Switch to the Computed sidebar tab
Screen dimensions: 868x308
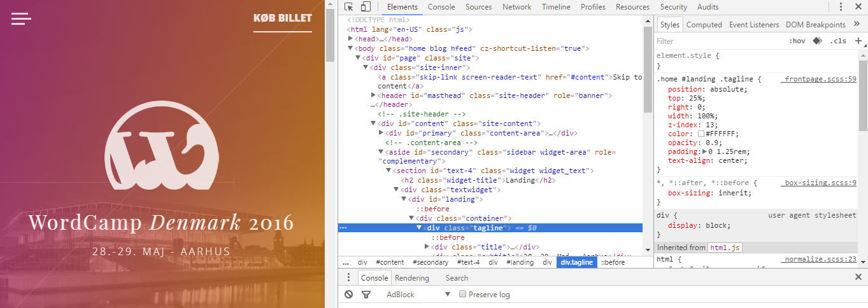704,25
